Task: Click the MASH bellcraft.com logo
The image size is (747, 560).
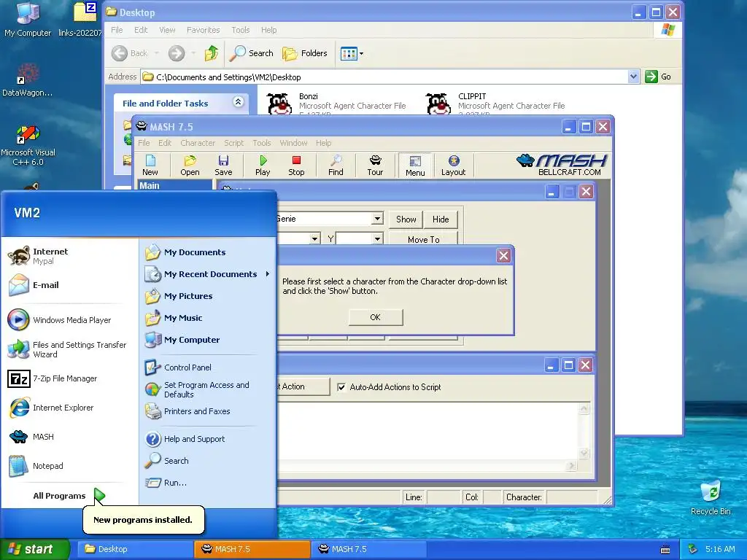Action: coord(562,165)
